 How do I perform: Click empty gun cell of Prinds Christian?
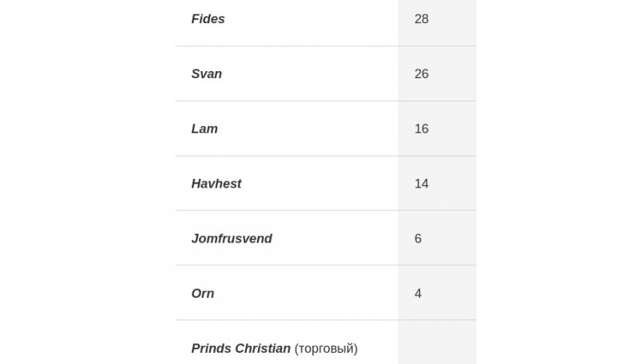tap(437, 342)
